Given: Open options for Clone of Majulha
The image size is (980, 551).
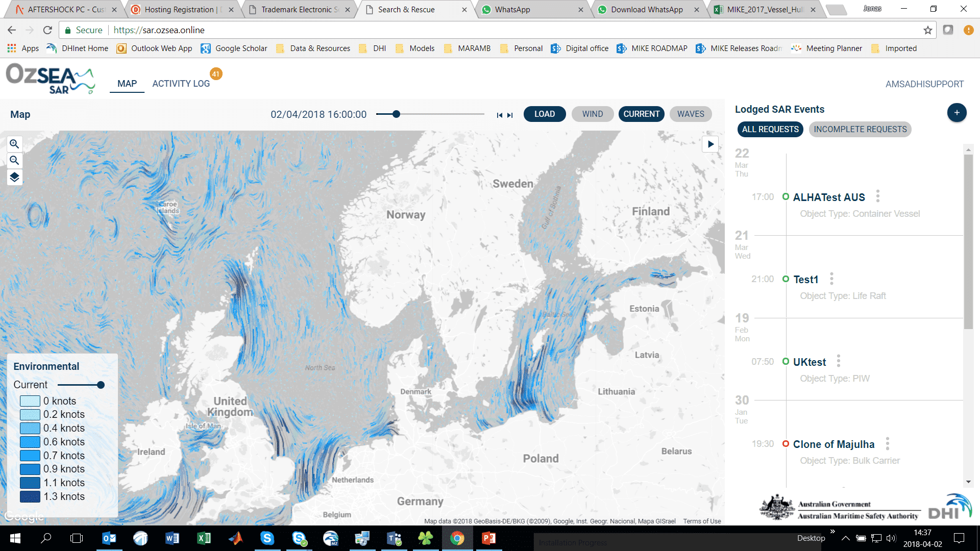Looking at the screenshot, I should [x=887, y=444].
